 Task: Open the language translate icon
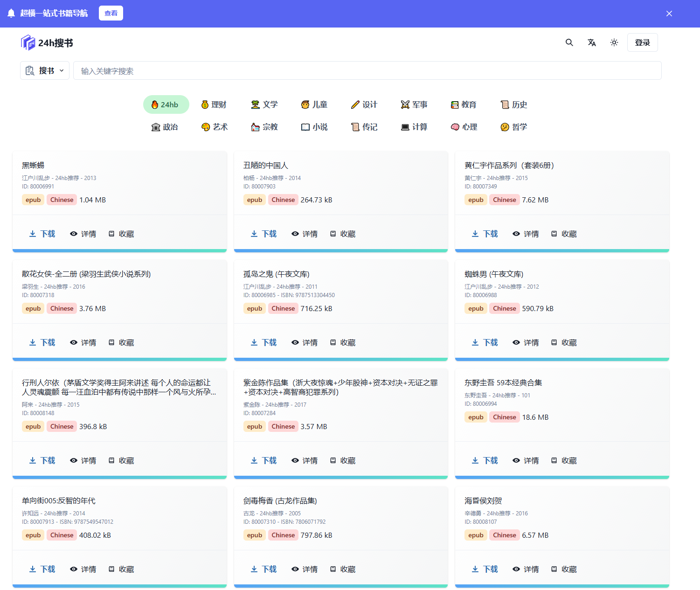pos(592,42)
